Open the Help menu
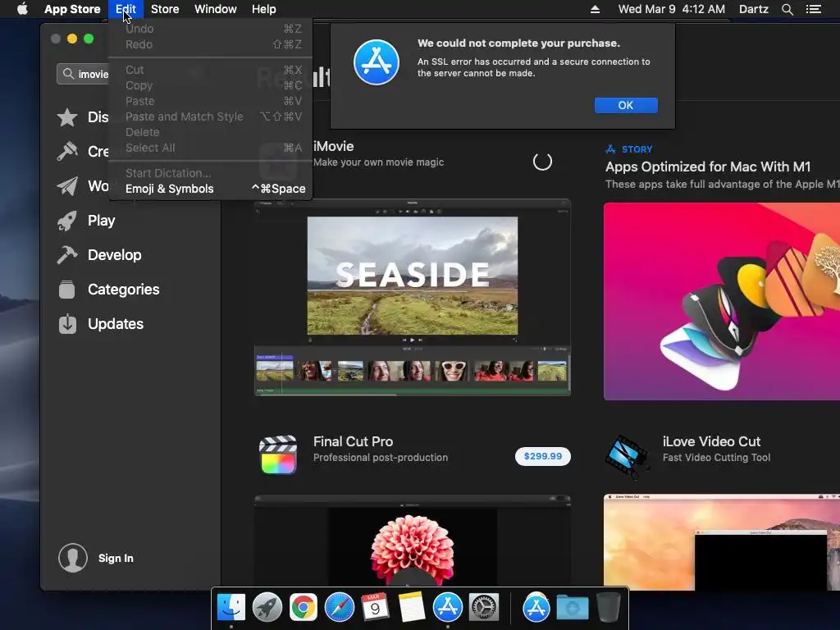 [x=264, y=9]
